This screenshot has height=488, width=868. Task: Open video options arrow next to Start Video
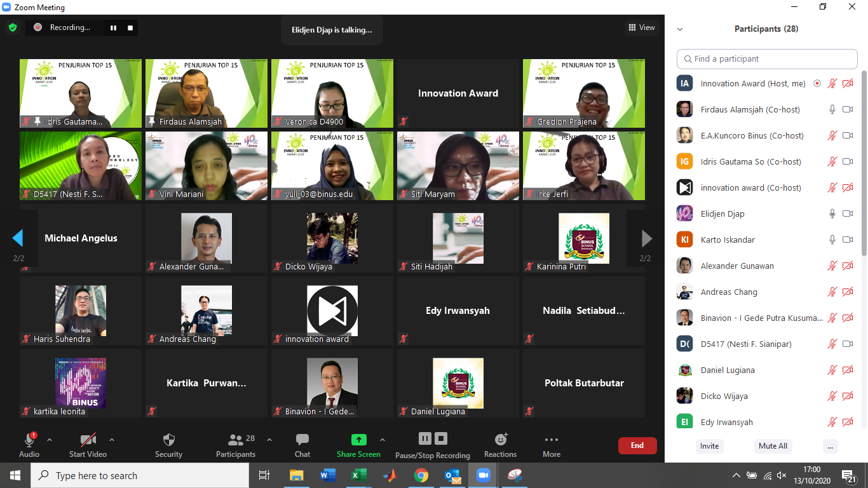point(112,440)
